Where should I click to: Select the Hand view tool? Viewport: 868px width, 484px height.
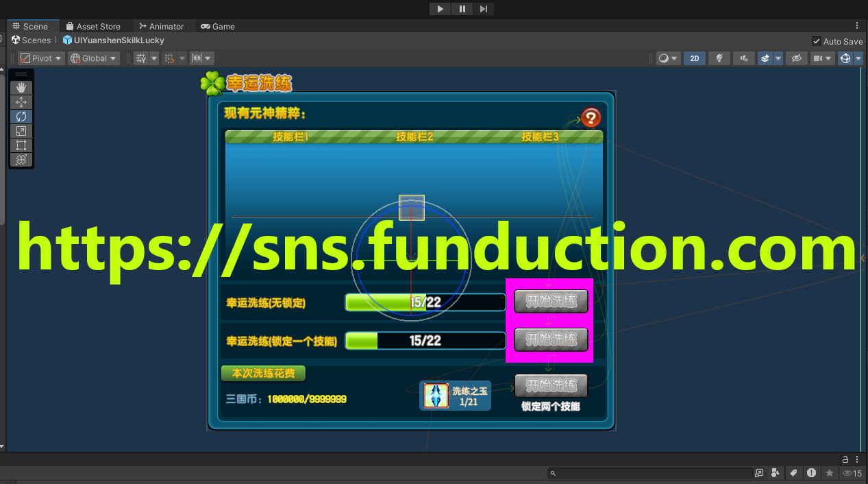point(21,87)
